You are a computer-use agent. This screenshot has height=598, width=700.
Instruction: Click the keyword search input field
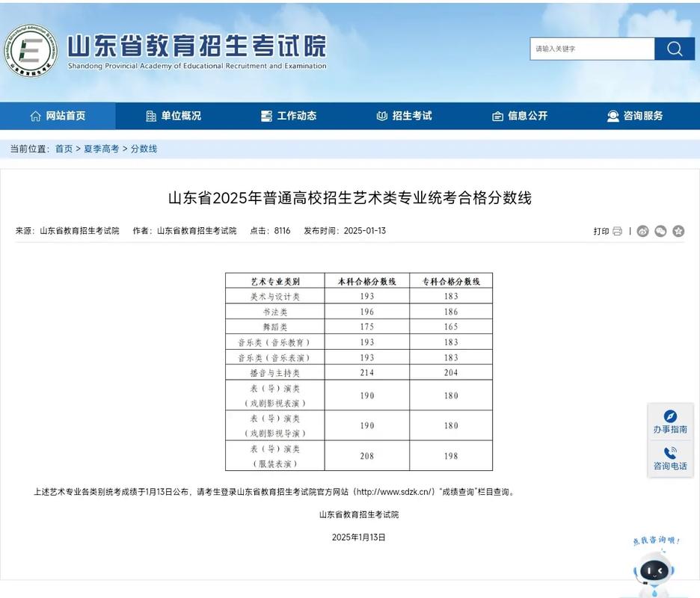pos(591,49)
